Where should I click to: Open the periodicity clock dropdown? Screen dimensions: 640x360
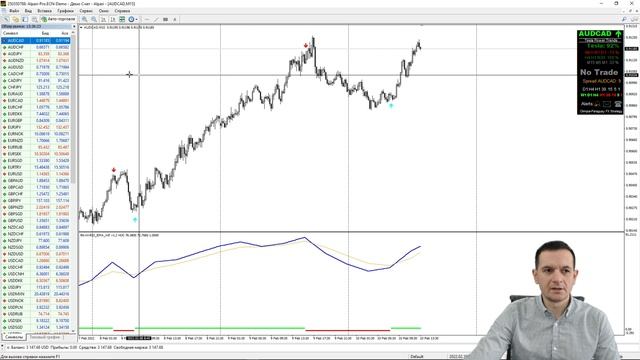click(133, 19)
